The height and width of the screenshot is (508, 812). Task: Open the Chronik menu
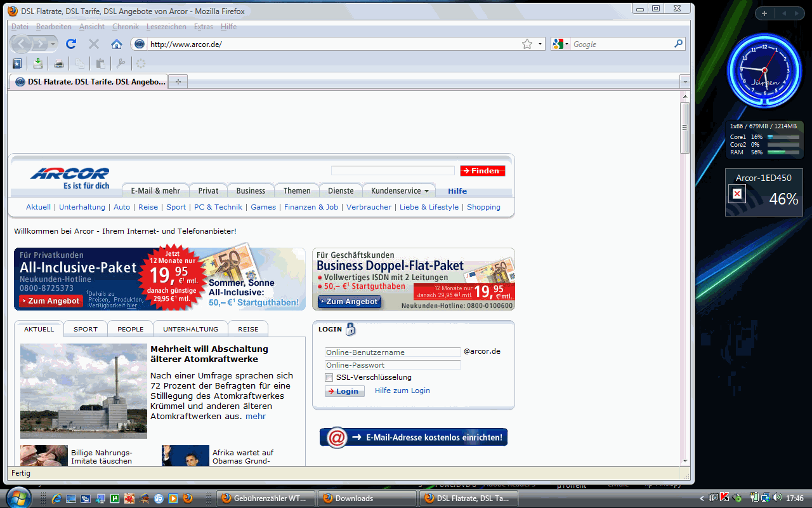point(126,27)
